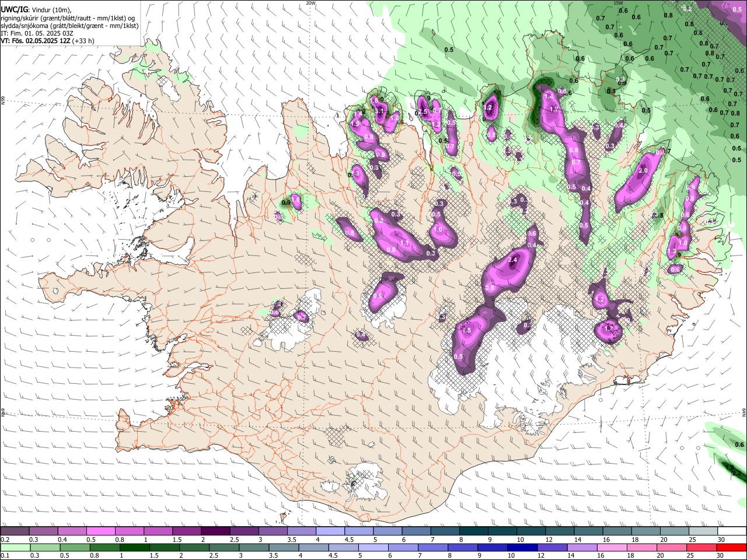Click the light pink 16 rain scale swatch
This screenshot has width=747, height=560.
[612, 547]
